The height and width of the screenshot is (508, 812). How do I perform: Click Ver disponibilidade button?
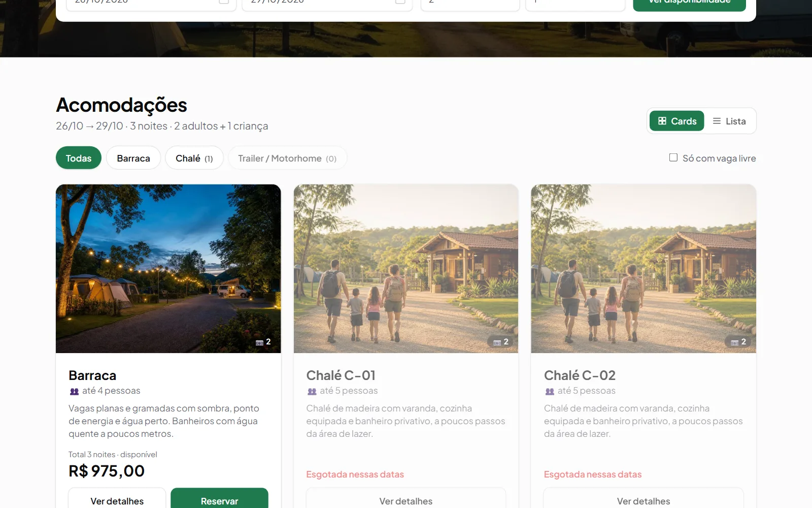coord(689,4)
